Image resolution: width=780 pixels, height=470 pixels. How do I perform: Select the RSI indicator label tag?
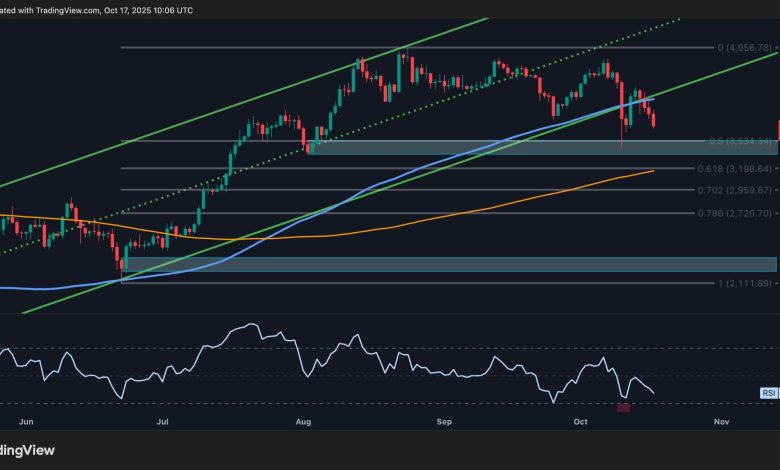(768, 394)
